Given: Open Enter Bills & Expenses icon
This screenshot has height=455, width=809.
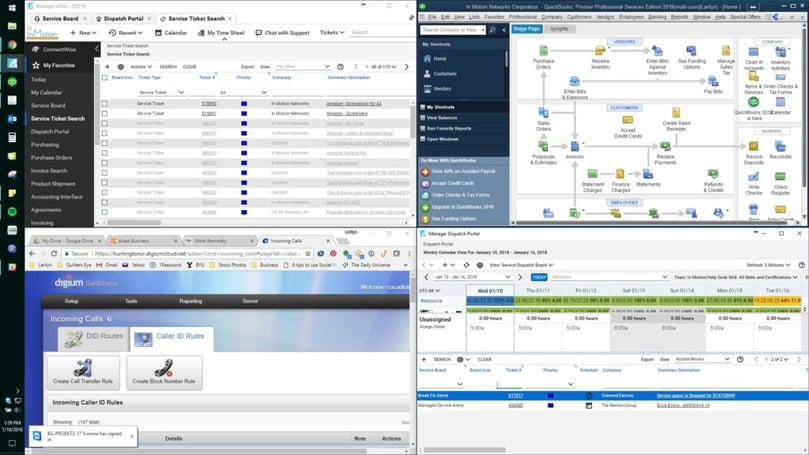Looking at the screenshot, I should click(x=574, y=82).
